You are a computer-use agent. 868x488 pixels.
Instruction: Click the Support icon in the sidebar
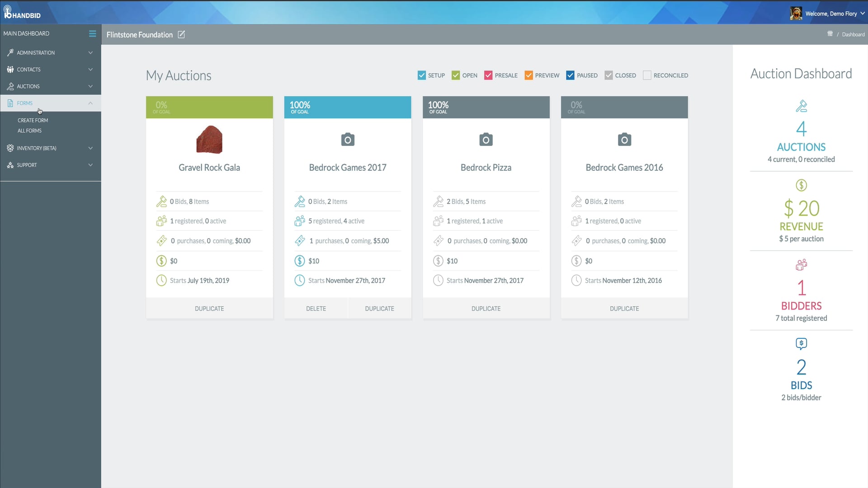point(10,165)
